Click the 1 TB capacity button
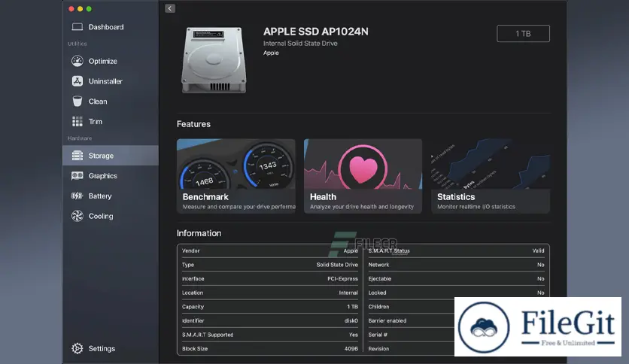The width and height of the screenshot is (629, 364). point(523,34)
